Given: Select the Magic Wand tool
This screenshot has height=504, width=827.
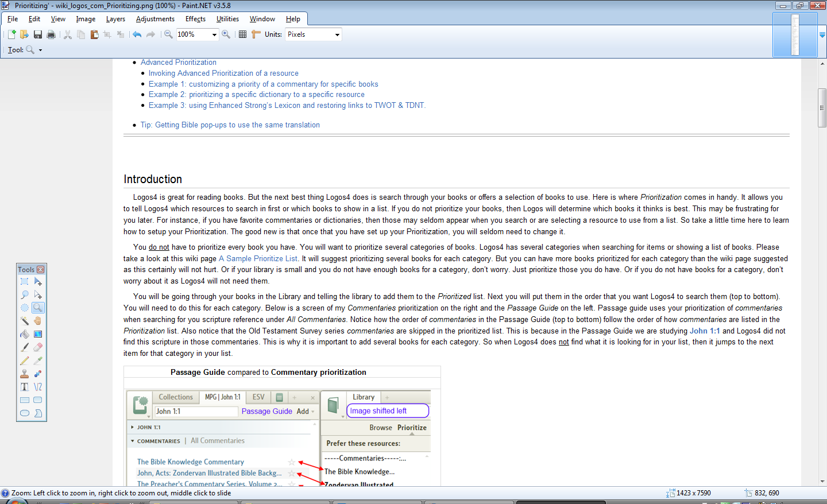Looking at the screenshot, I should click(25, 321).
